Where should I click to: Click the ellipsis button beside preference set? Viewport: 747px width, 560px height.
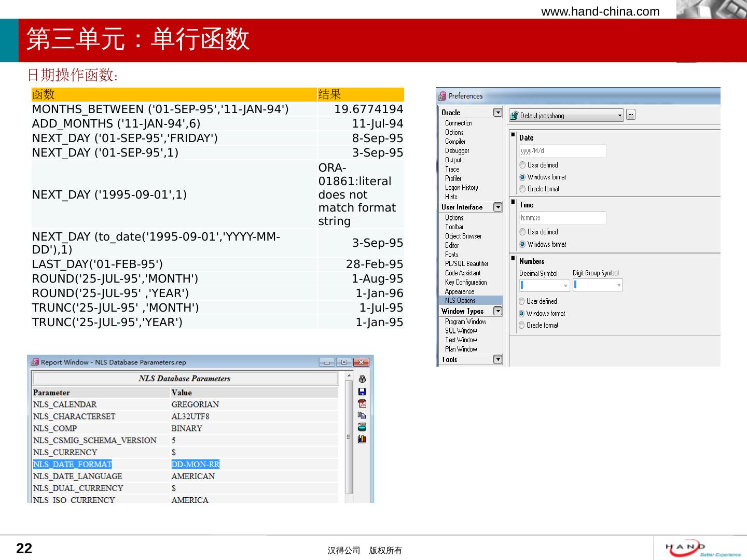631,115
